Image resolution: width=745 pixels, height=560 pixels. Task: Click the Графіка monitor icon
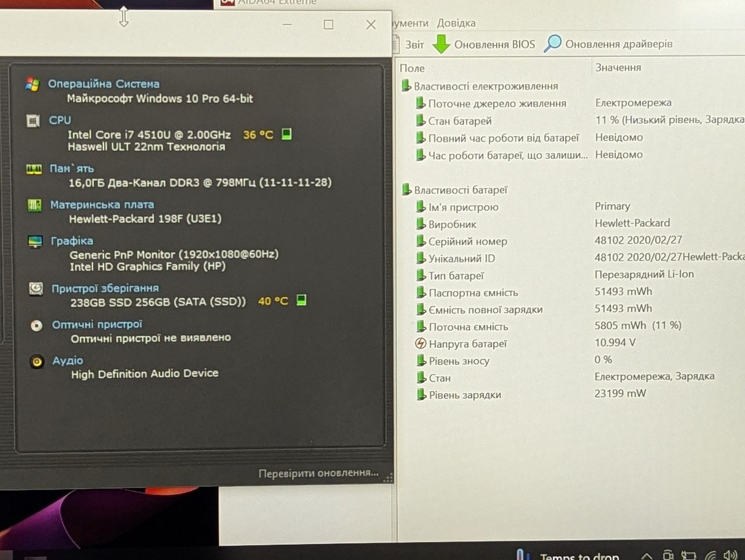36,241
